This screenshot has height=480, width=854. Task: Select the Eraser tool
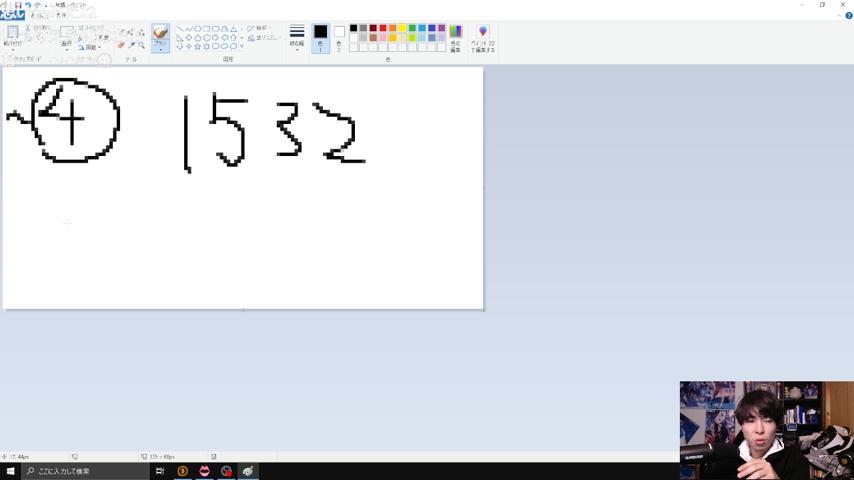(x=121, y=45)
